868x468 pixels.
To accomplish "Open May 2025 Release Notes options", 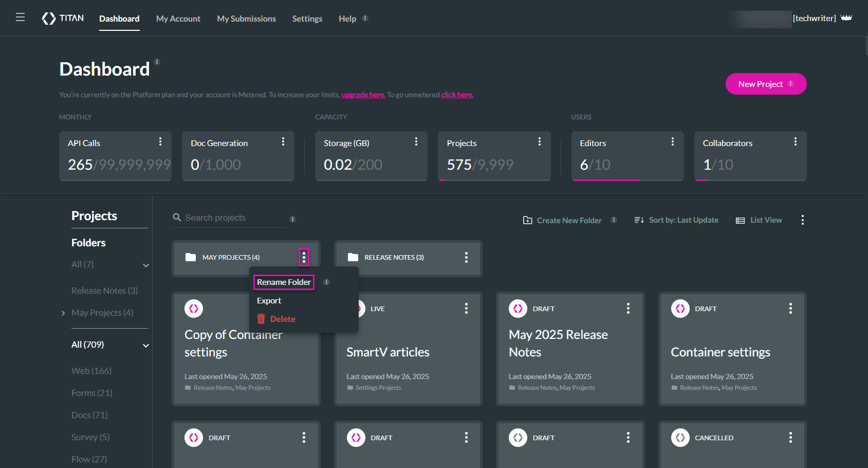I will (628, 309).
